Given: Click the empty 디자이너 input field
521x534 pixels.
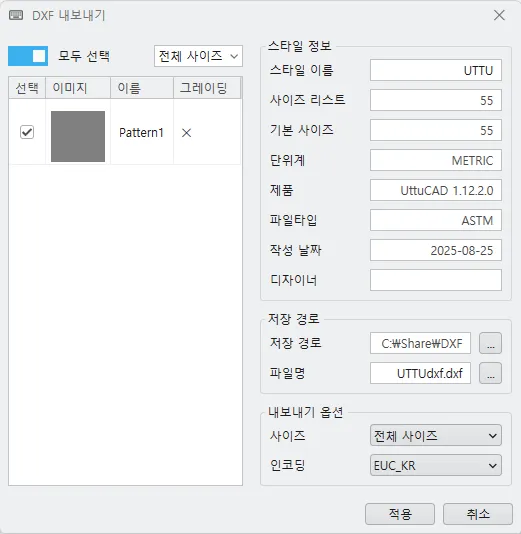Looking at the screenshot, I should (436, 280).
